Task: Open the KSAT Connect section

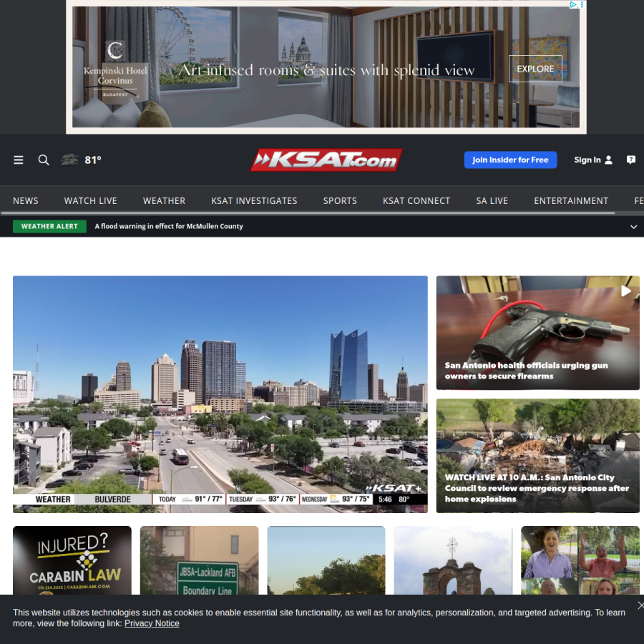Action: (x=416, y=201)
